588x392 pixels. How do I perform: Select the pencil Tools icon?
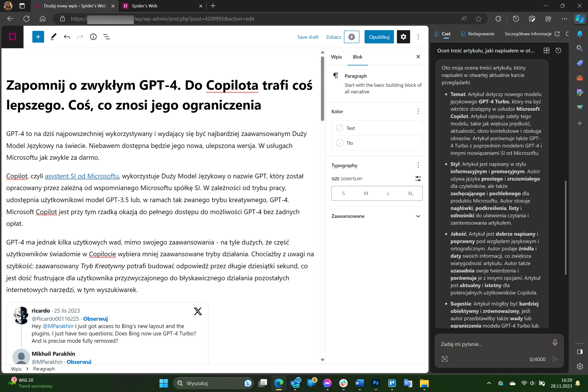(x=53, y=37)
